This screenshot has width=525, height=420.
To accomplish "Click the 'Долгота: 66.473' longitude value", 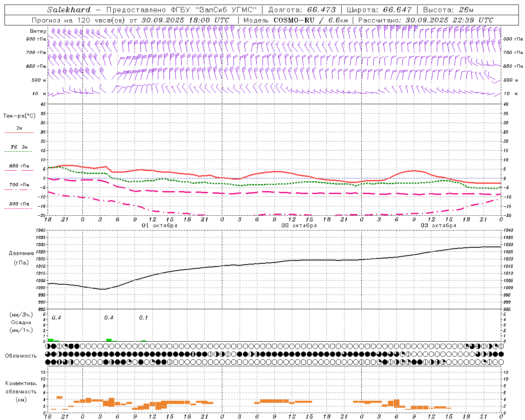I will (x=302, y=10).
